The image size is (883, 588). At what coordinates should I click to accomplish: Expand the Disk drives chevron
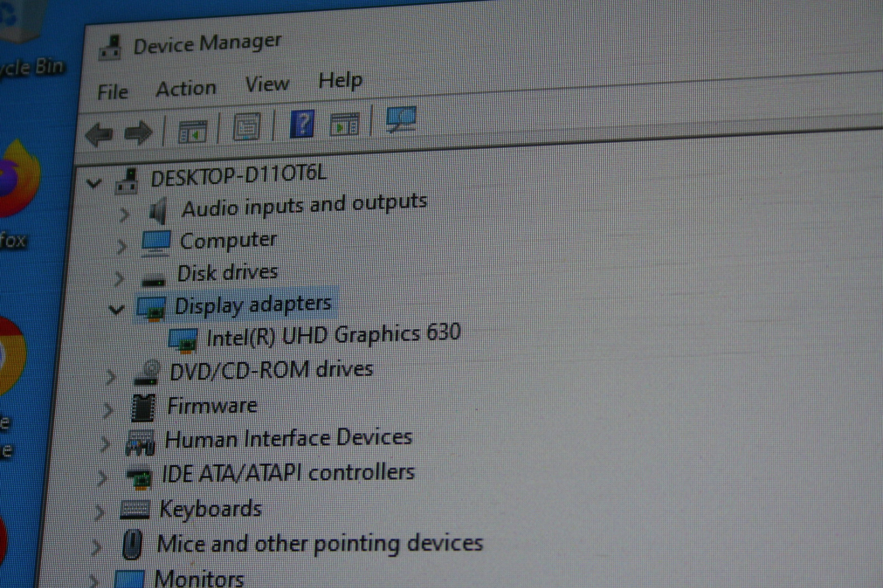(119, 279)
